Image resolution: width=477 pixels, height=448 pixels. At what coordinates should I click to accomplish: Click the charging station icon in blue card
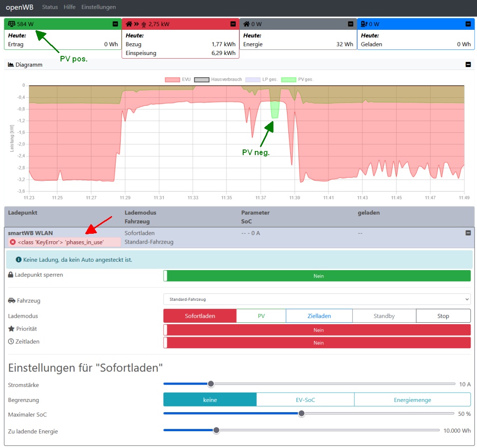pos(364,24)
